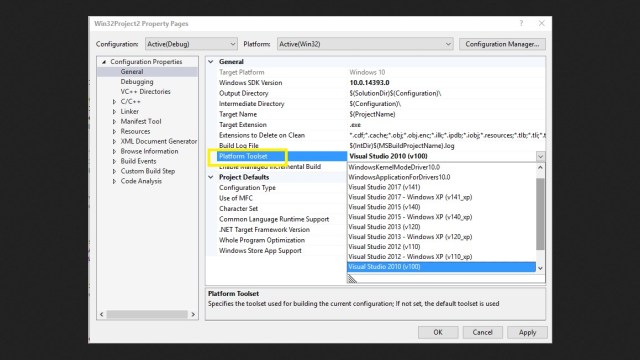This screenshot has height=360, width=640.
Task: Expand the C/C++ tree node
Action: click(114, 102)
